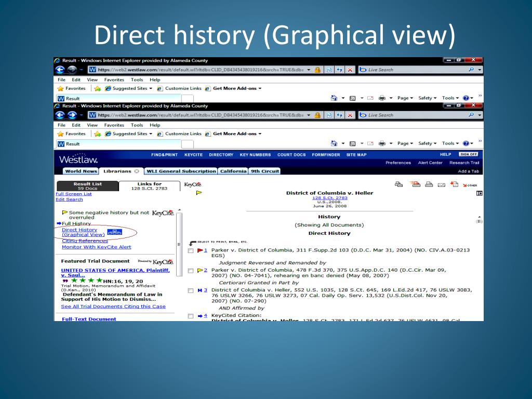The height and width of the screenshot is (399, 532).
Task: Open the lower Safety dropdown menu
Action: [x=427, y=143]
